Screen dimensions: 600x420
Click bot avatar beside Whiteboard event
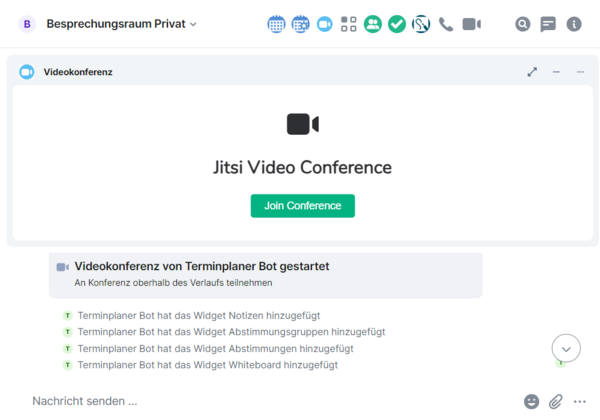pos(68,365)
